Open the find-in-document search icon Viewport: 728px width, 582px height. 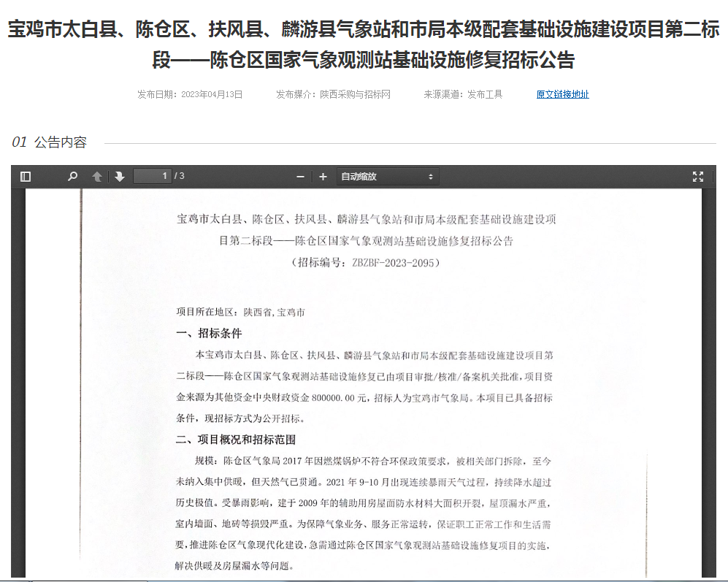tap(72, 177)
